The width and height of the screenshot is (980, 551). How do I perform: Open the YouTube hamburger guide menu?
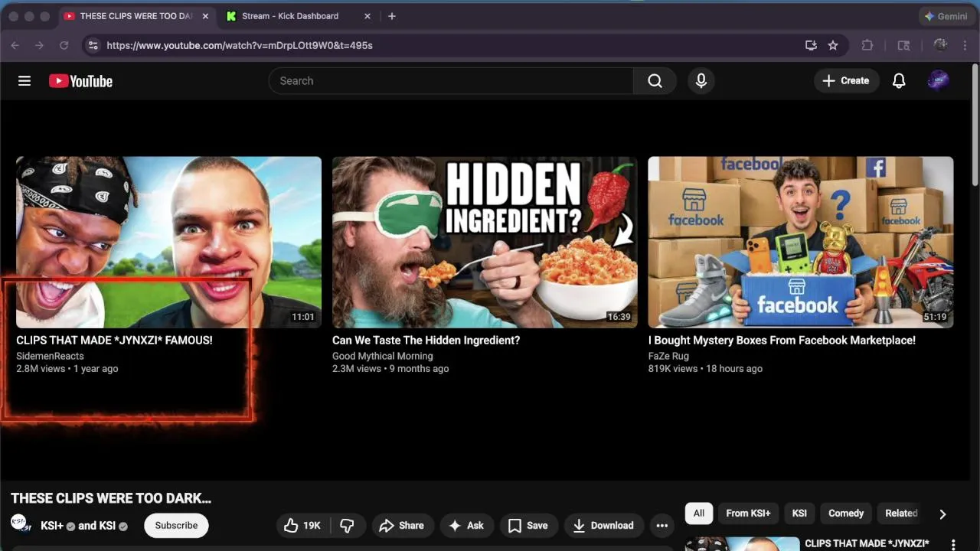pos(24,80)
